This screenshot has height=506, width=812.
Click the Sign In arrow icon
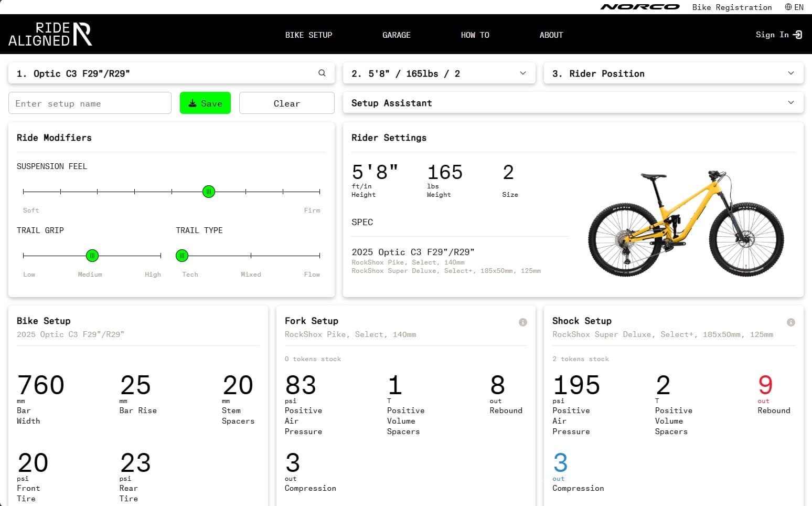(x=798, y=35)
